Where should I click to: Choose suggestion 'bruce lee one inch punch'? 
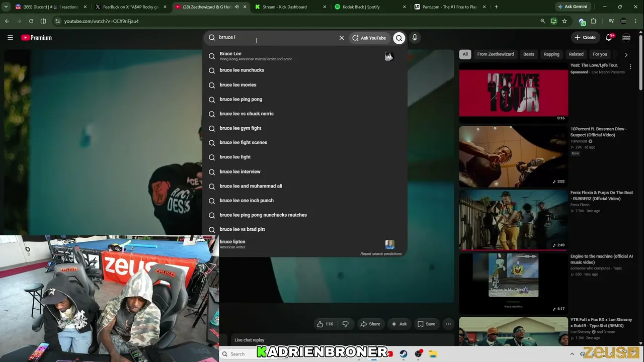coord(305,201)
